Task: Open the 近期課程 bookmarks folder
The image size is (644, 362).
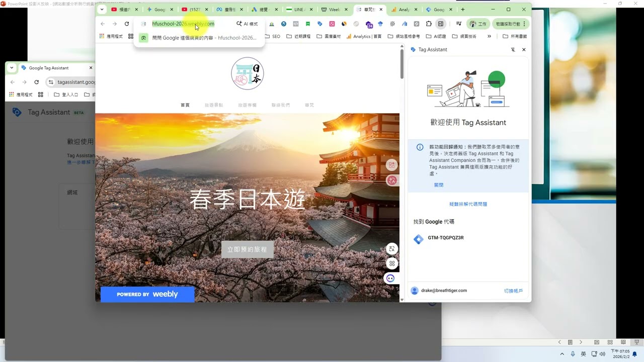Action: tap(298, 36)
